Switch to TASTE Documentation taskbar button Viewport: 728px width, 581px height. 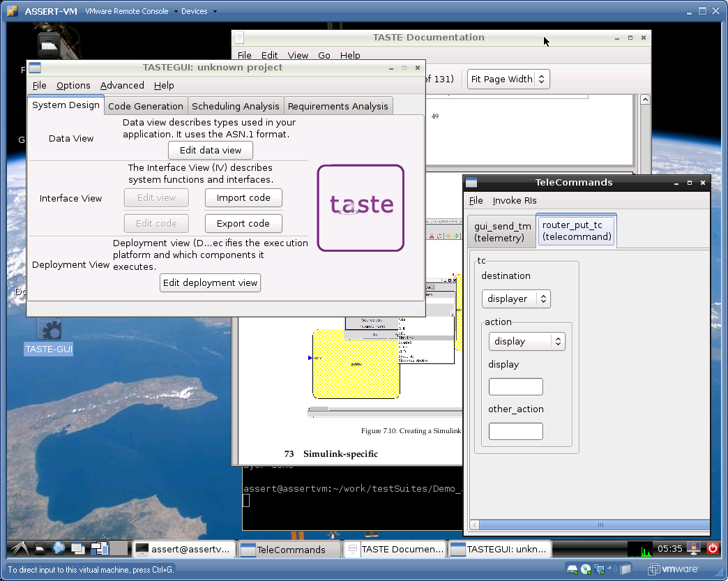point(394,549)
